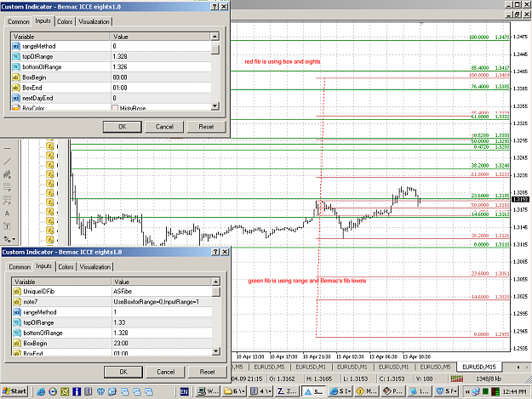Edit BoxBegin value 23:00
Viewport: 532px width, 399px height.
pos(162,344)
